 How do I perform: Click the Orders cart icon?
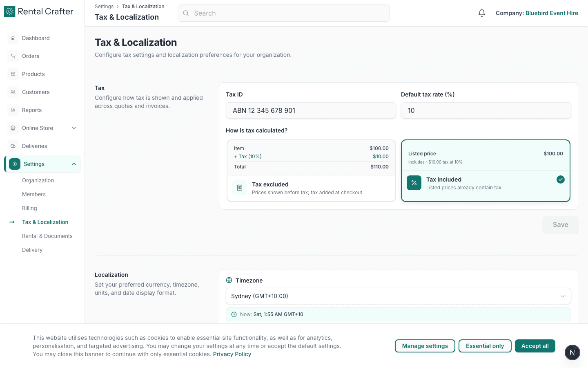[x=13, y=56]
